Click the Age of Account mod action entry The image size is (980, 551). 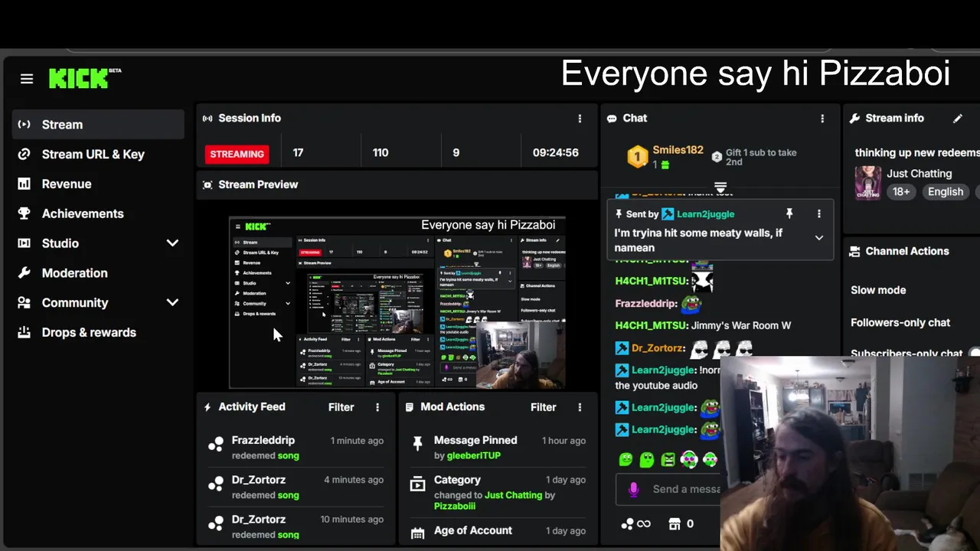click(x=498, y=531)
